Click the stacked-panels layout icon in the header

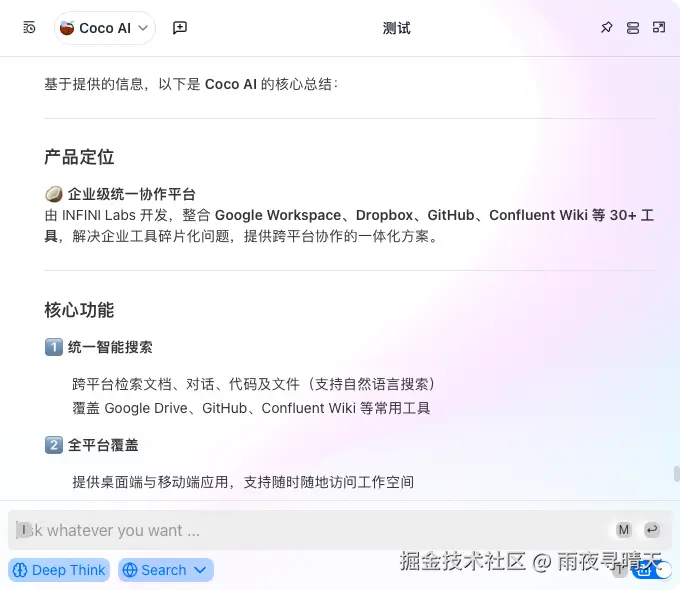[633, 28]
